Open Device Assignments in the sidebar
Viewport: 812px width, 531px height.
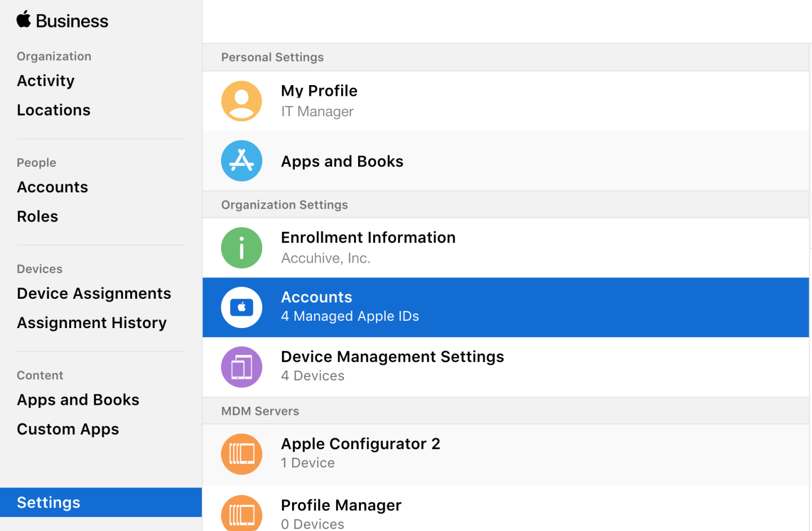pyautogui.click(x=94, y=293)
